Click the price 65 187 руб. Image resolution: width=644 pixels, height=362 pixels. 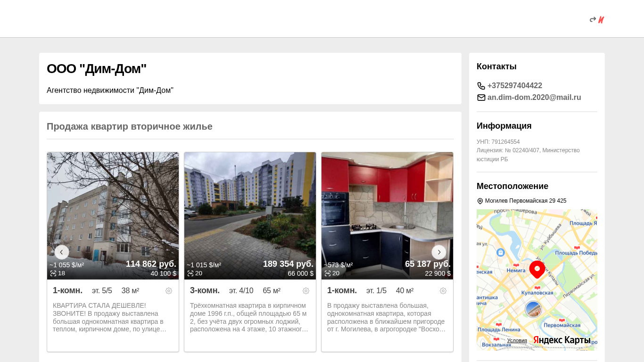(428, 264)
